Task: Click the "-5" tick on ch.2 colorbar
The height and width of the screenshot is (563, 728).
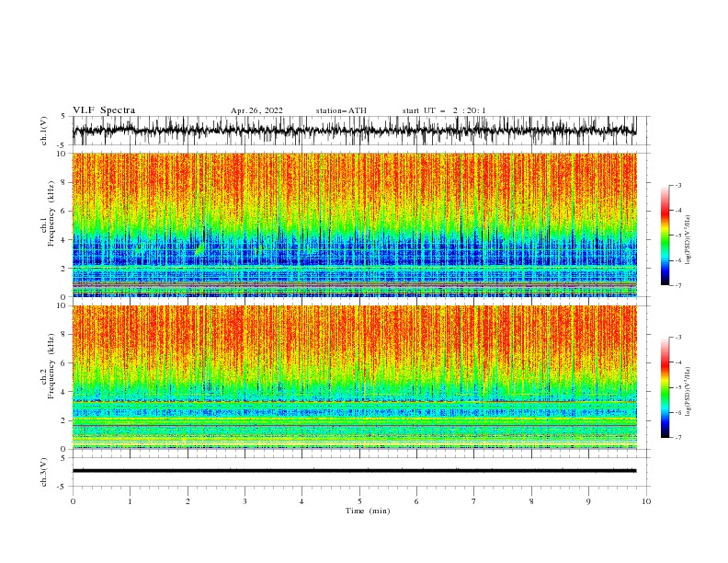Action: (x=678, y=387)
